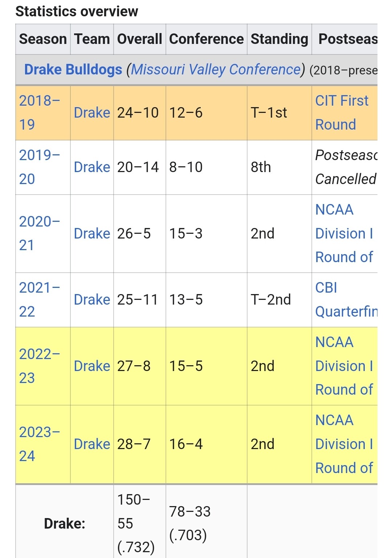
Task: Click the Conference column header
Action: pyautogui.click(x=206, y=39)
